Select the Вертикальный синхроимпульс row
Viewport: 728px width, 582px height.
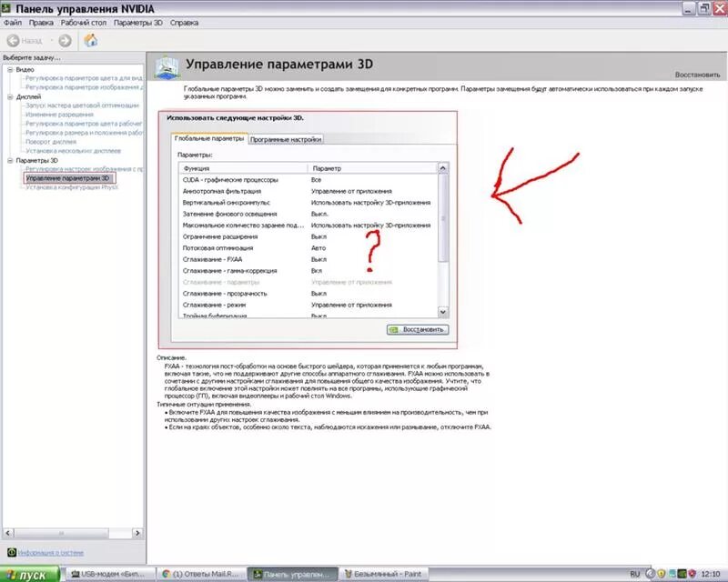(x=308, y=203)
